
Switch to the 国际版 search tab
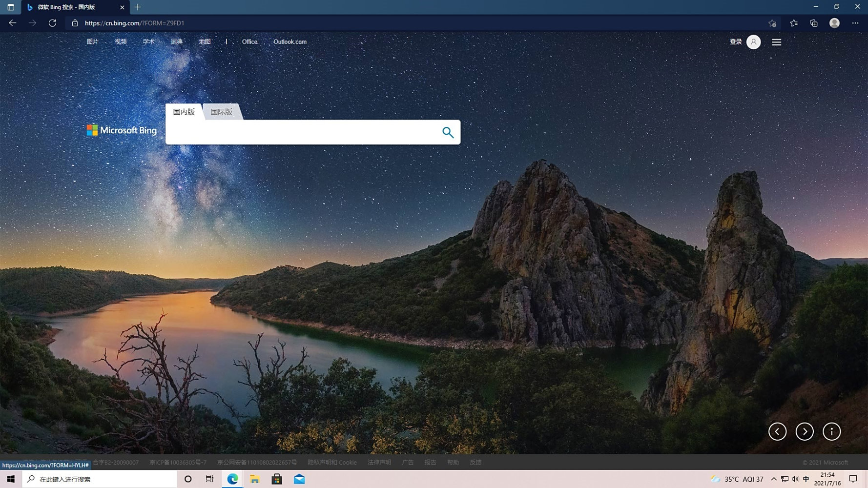point(221,112)
